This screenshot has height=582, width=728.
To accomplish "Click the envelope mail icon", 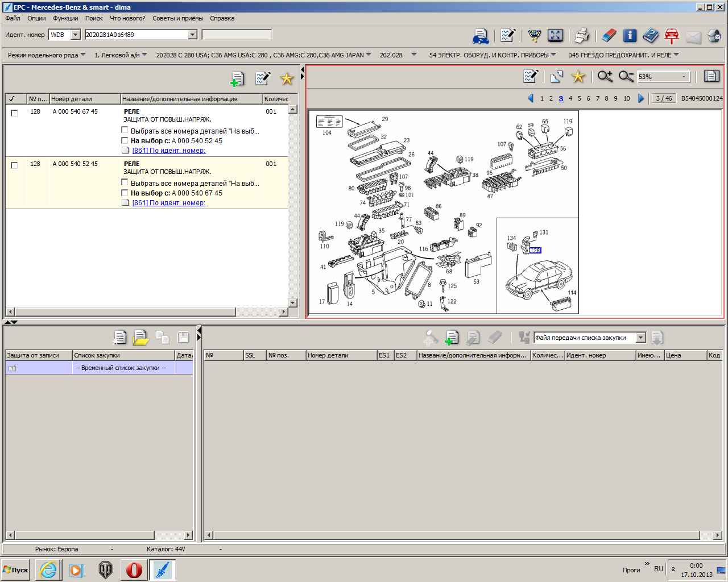I will (693, 37).
